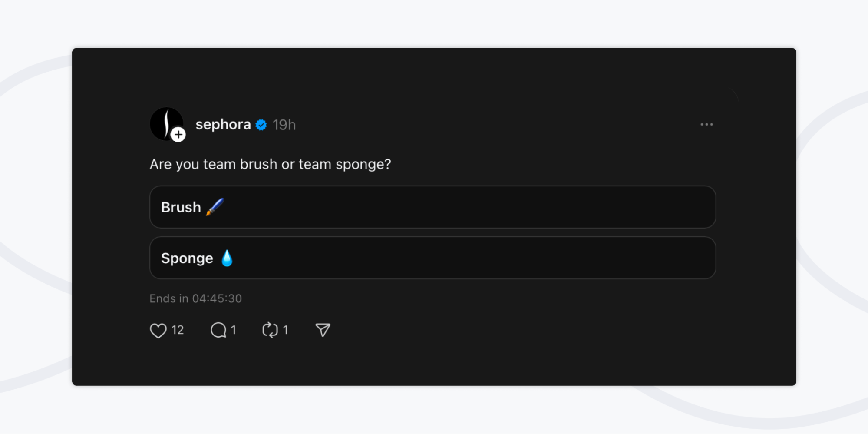Click the blue verified checkmark badge
Viewport: 868px width, 434px height.
pyautogui.click(x=261, y=125)
